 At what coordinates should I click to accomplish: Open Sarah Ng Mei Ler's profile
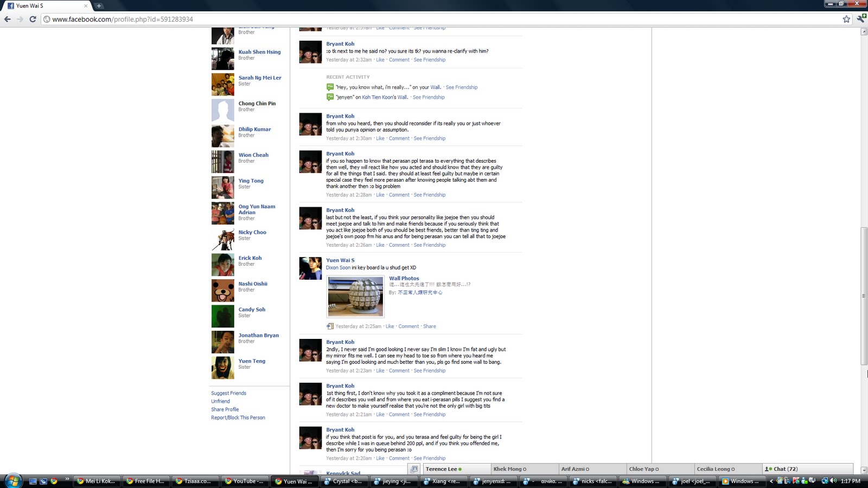pyautogui.click(x=260, y=78)
